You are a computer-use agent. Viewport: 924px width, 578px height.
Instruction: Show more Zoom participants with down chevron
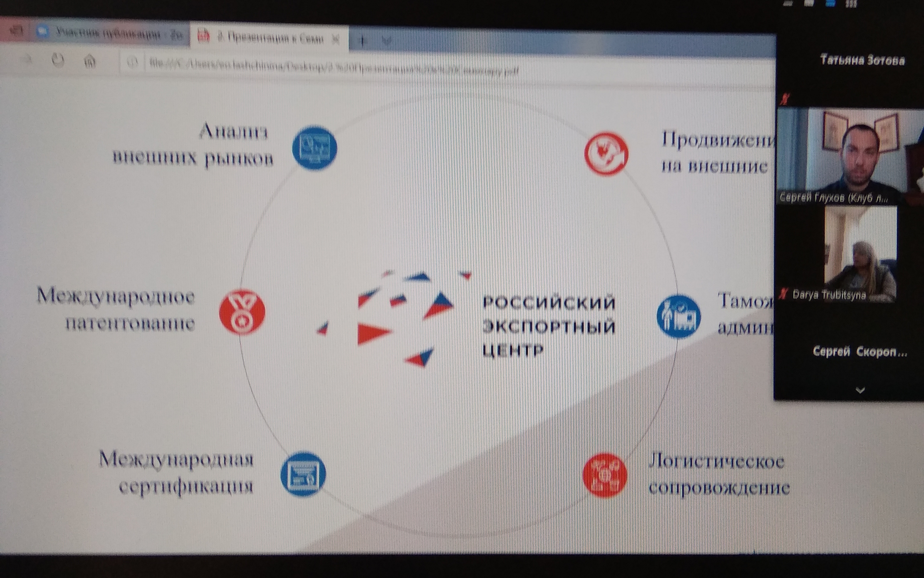(860, 390)
